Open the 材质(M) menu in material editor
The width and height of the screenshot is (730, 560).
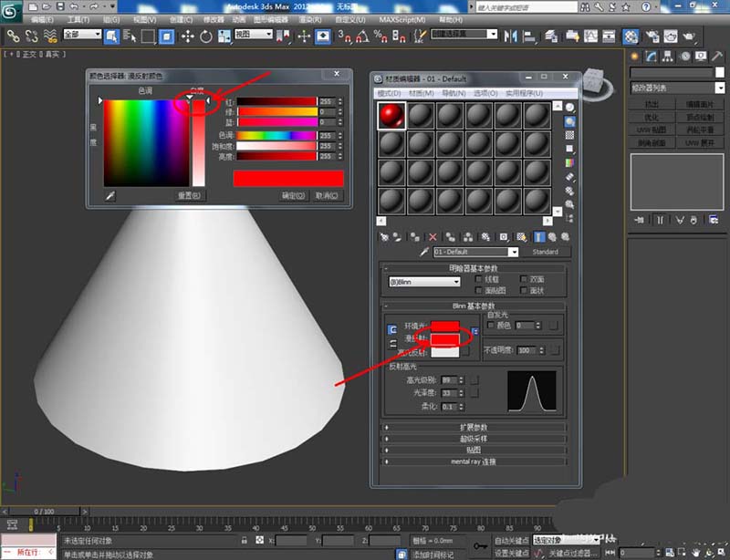[x=421, y=93]
